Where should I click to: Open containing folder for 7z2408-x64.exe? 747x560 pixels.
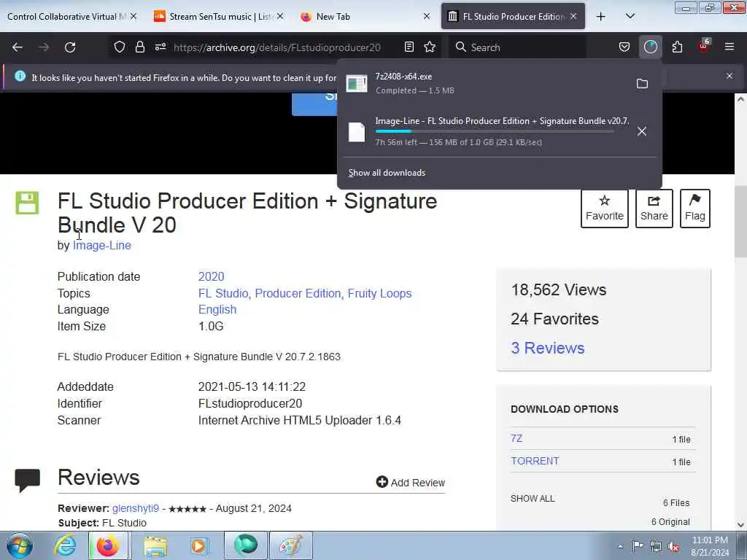coord(642,84)
